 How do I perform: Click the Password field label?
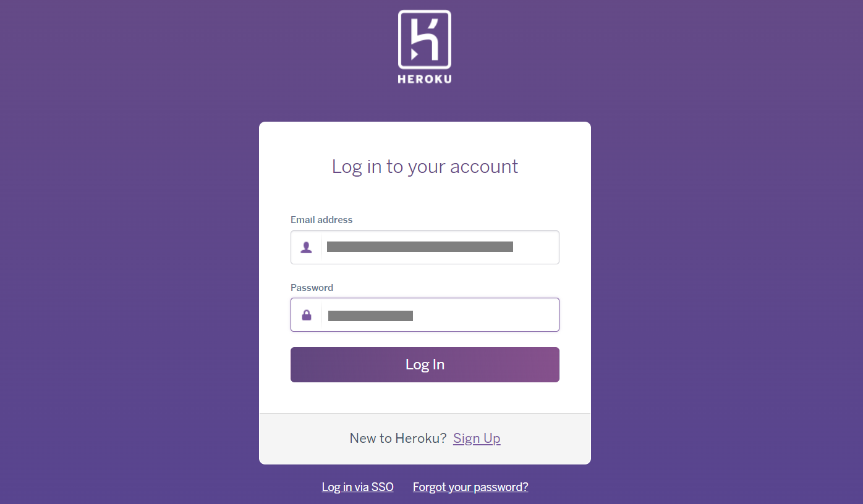(x=312, y=288)
